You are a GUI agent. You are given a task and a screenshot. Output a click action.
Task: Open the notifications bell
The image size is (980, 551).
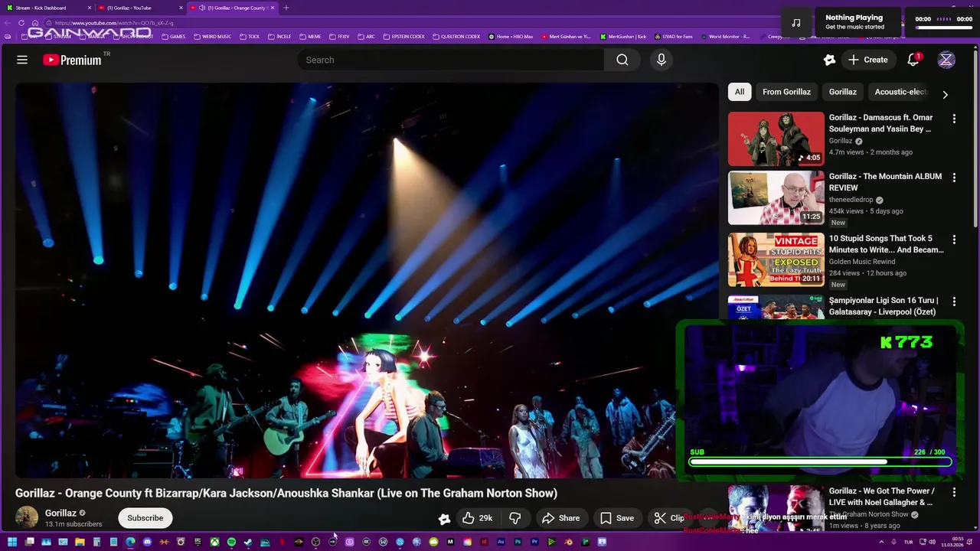(x=913, y=60)
